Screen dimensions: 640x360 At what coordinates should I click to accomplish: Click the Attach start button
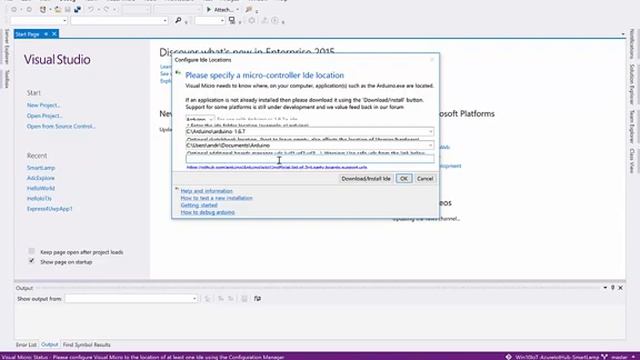[x=220, y=9]
